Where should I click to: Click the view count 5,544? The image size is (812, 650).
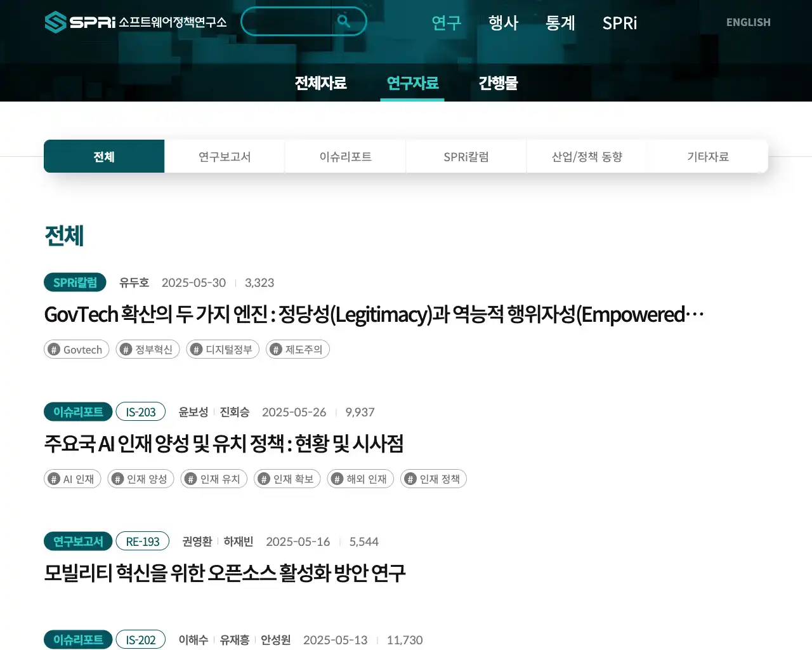tap(363, 541)
